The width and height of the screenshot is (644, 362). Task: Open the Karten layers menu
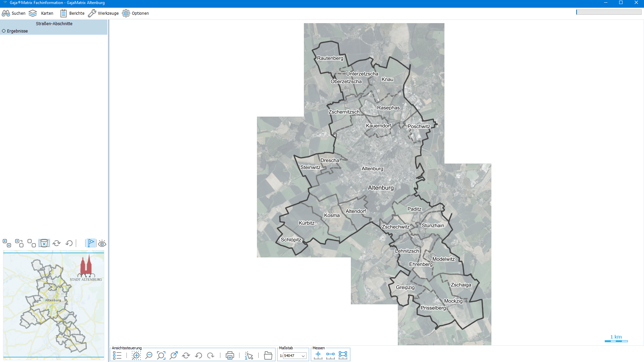pyautogui.click(x=41, y=13)
